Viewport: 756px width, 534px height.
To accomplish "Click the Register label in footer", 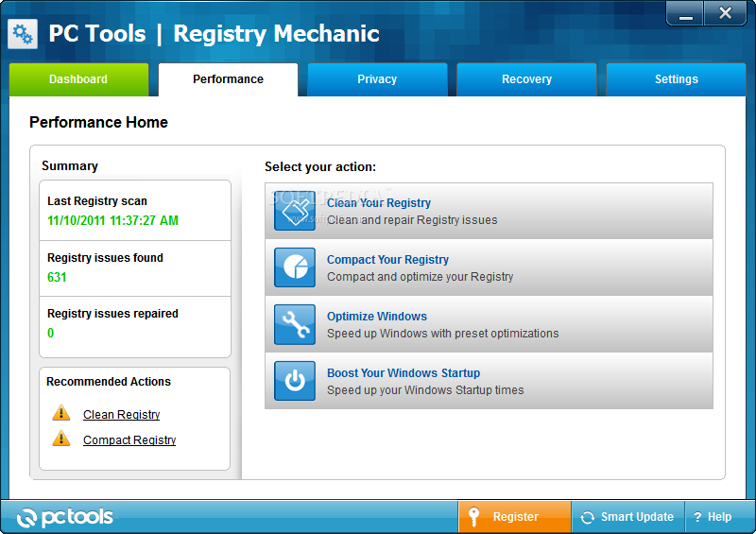I will pos(515,517).
